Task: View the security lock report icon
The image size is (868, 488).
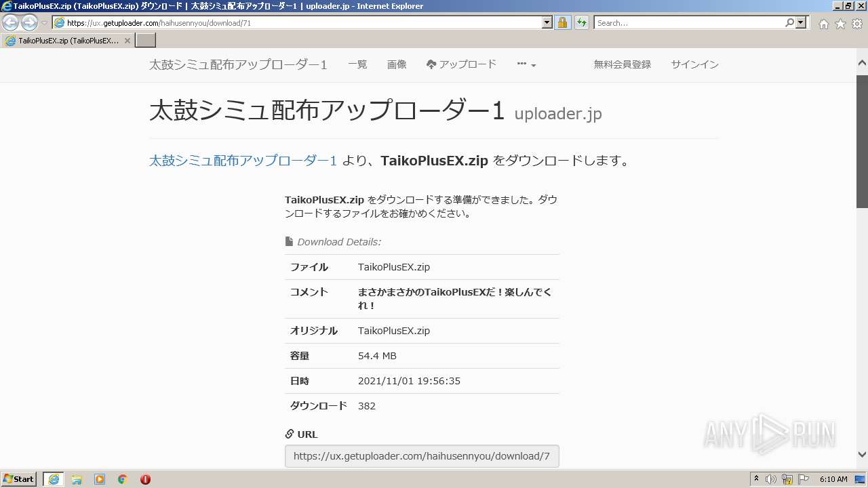Action: (x=562, y=23)
